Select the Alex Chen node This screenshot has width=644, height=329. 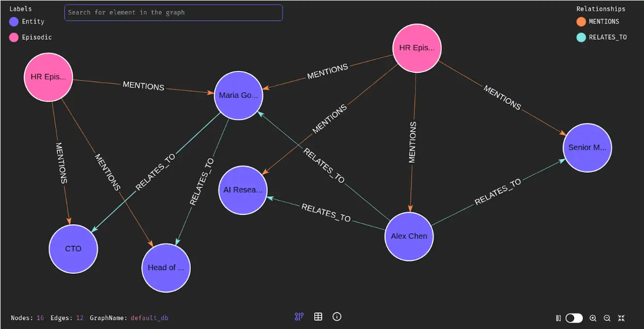pyautogui.click(x=409, y=237)
